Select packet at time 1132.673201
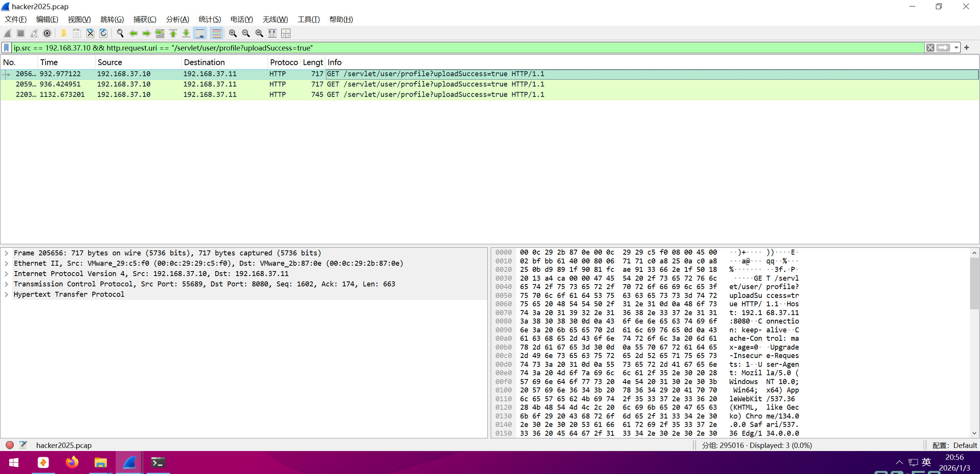The image size is (980, 474). tap(62, 95)
